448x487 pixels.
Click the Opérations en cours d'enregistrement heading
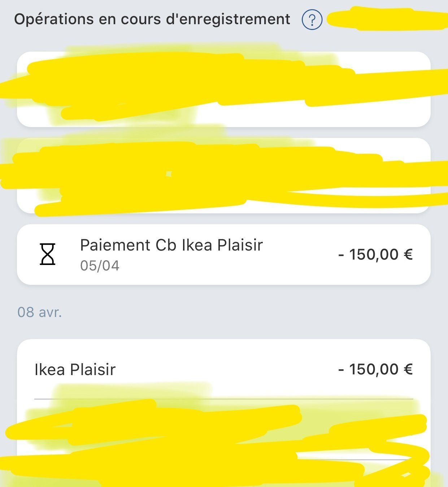(x=152, y=19)
